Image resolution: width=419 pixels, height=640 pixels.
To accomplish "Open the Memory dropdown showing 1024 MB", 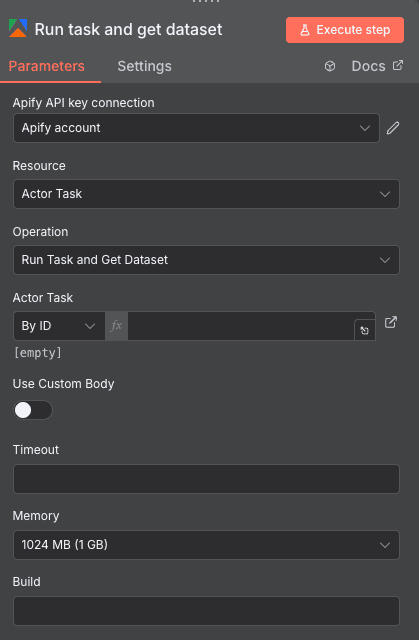I will pyautogui.click(x=206, y=545).
